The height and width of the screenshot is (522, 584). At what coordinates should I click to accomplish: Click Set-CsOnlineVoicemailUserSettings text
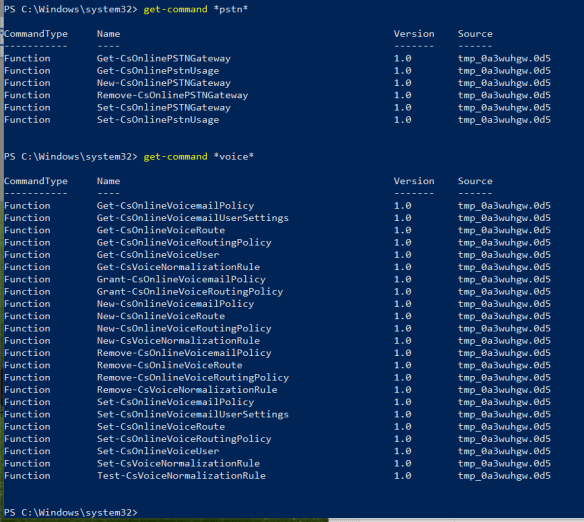pyautogui.click(x=193, y=414)
